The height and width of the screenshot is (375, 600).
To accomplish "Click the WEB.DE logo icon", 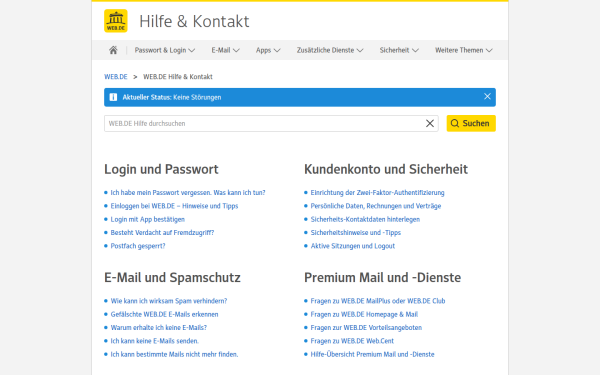I will (x=116, y=21).
